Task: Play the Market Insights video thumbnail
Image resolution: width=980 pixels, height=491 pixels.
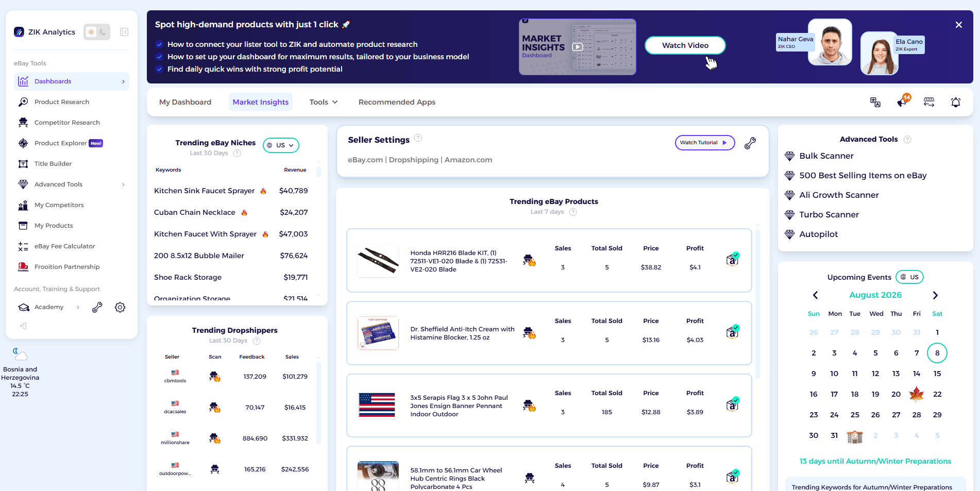Action: [578, 47]
